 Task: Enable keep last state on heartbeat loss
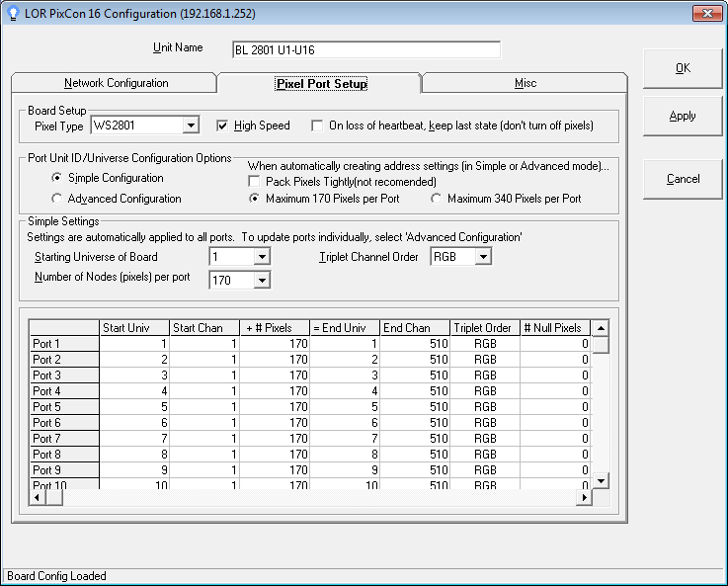[317, 126]
